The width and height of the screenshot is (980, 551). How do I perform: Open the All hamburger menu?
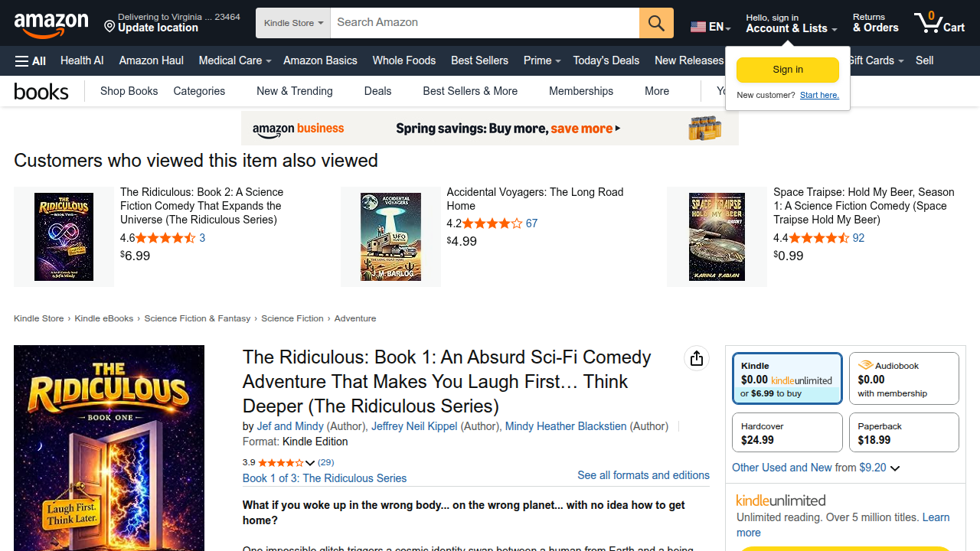pyautogui.click(x=31, y=60)
